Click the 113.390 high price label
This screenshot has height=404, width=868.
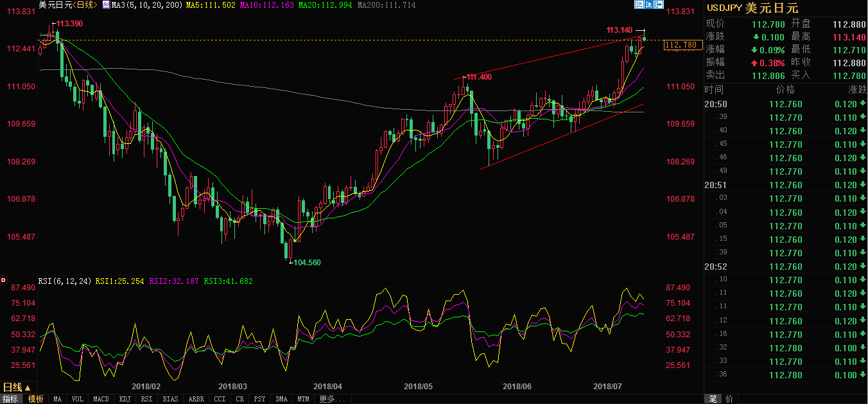click(x=70, y=24)
